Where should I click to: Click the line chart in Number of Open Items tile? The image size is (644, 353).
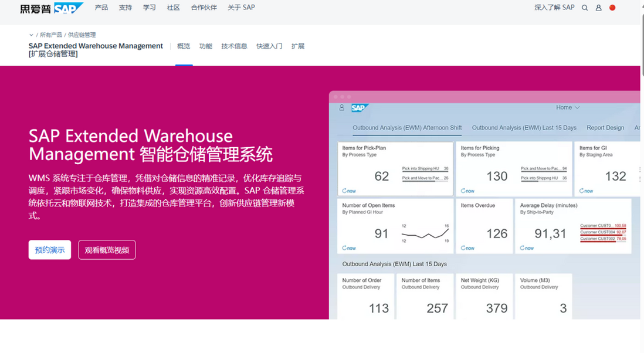[x=425, y=234]
